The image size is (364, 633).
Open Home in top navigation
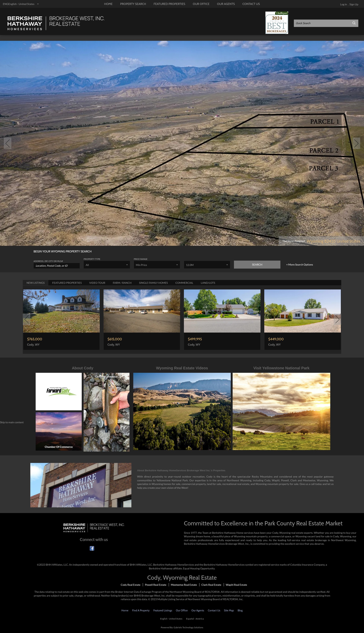point(108,4)
